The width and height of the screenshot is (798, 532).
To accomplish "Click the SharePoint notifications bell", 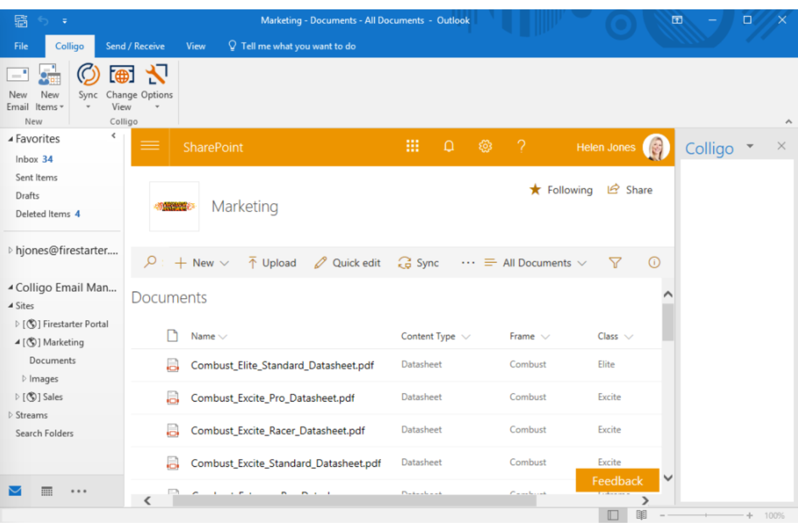I will pyautogui.click(x=449, y=146).
